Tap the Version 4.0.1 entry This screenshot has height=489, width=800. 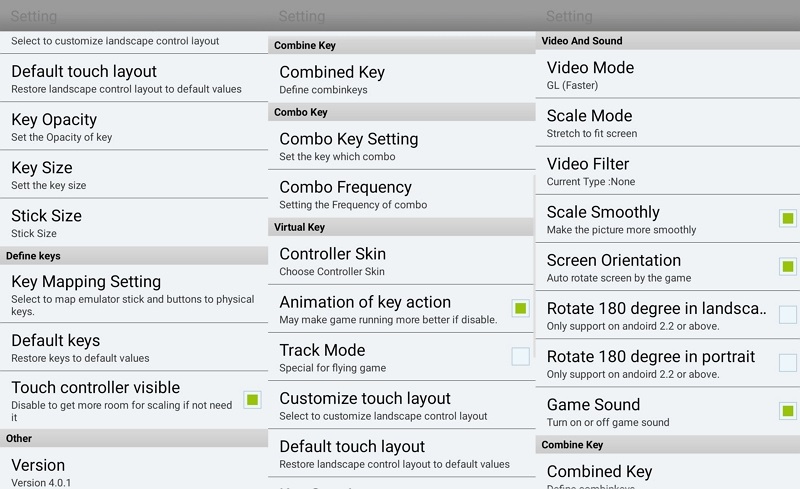click(130, 472)
